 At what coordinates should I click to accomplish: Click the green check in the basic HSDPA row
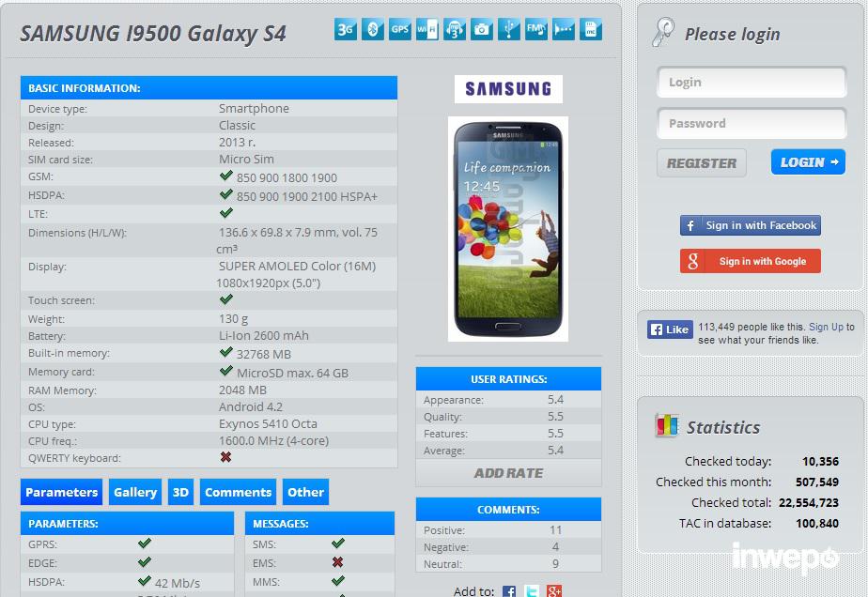click(225, 194)
